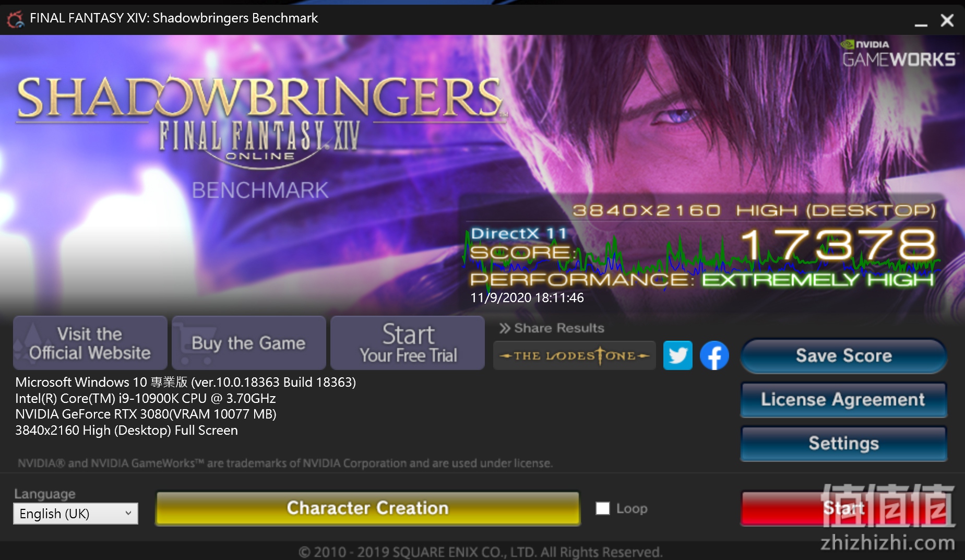Click the English (UK) dropdown arrow
This screenshot has width=965, height=560.
click(x=128, y=514)
